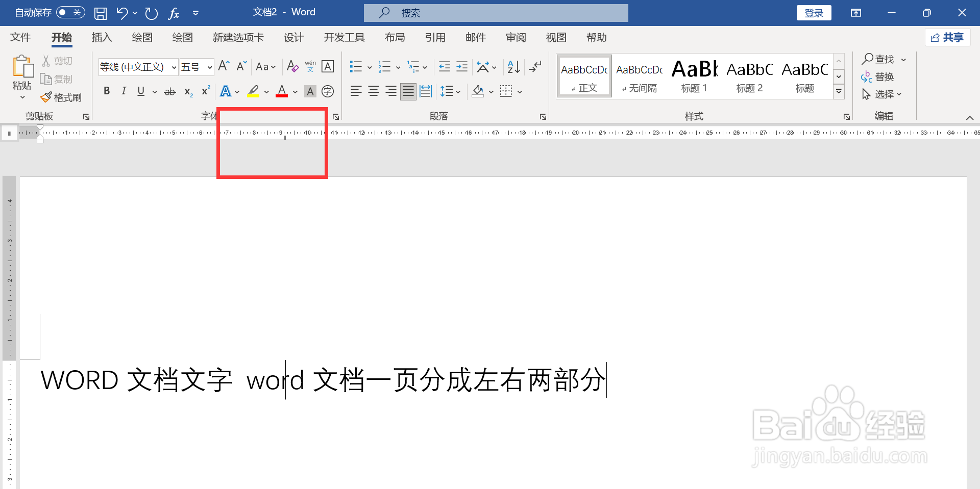Click the Align Left icon
The height and width of the screenshot is (489, 980).
coord(356,91)
